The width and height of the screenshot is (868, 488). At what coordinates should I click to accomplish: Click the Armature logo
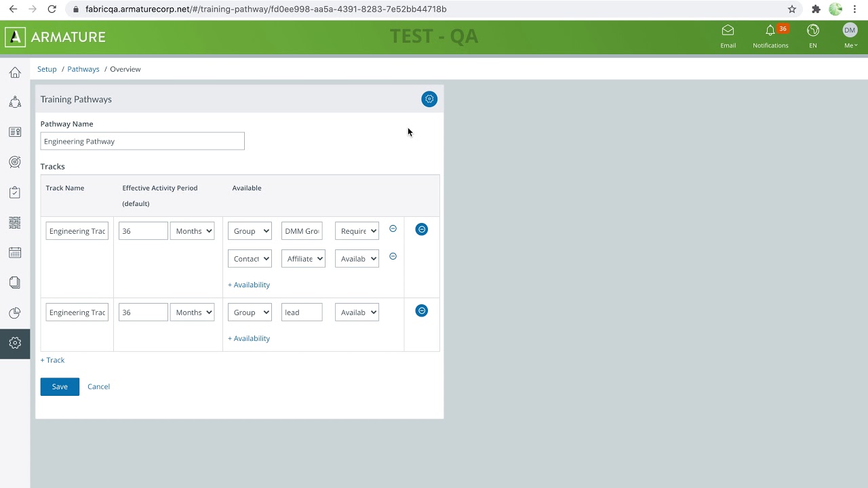[56, 37]
